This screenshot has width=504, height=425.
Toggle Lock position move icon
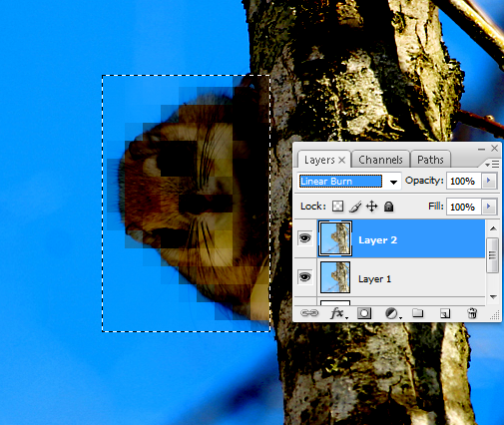371,207
